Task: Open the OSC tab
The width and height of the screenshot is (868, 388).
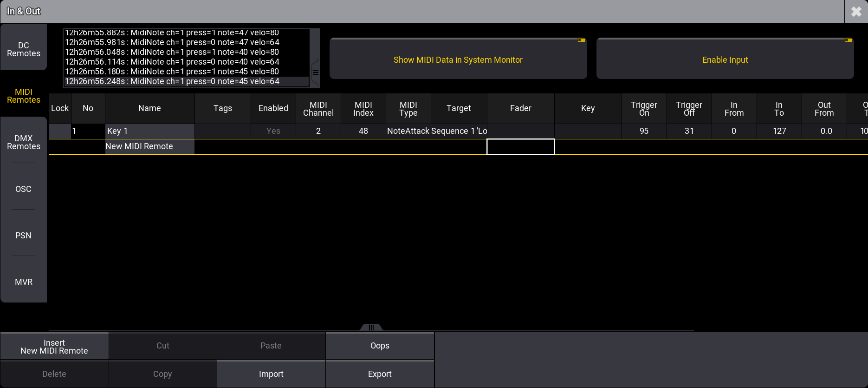Action: (x=24, y=189)
